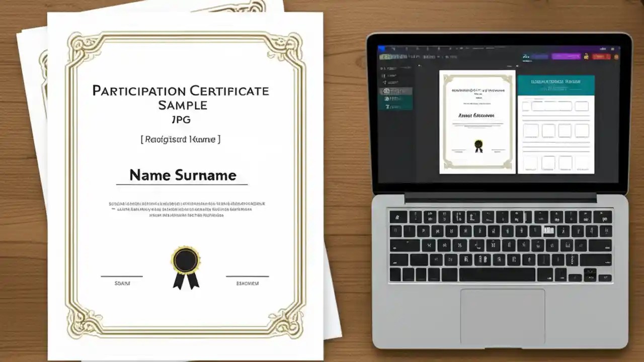Switch to the teal template panel tab
This screenshot has height=362, width=644.
tap(556, 84)
